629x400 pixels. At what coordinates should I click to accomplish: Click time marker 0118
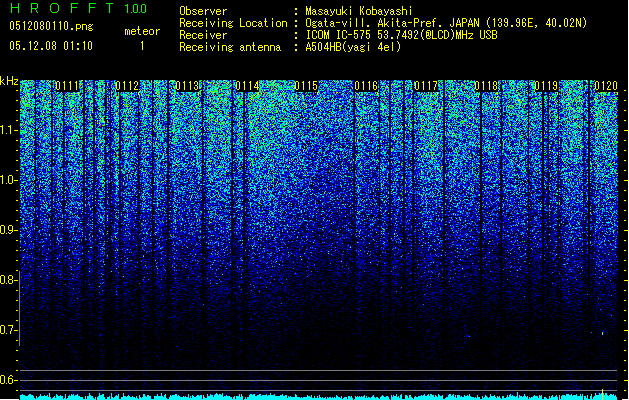click(486, 86)
